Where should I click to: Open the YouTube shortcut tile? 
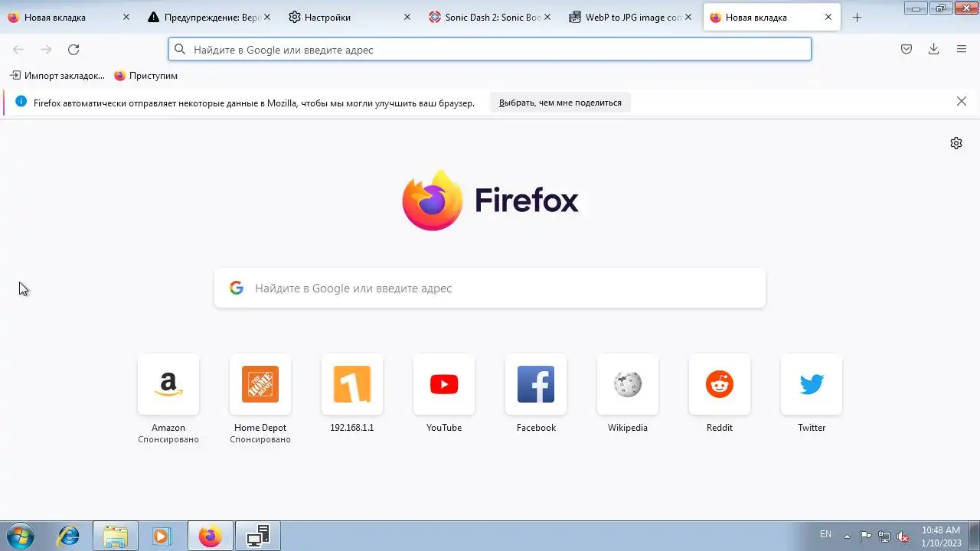[444, 384]
